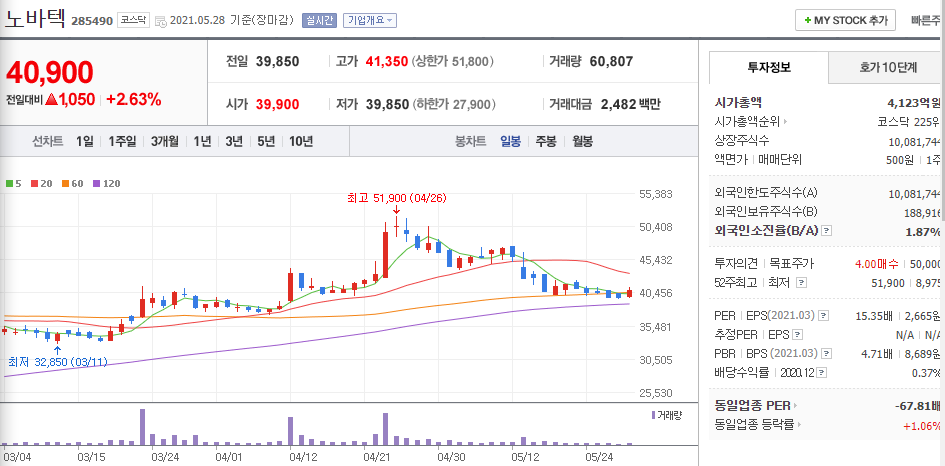Select the 5년 line chart period
This screenshot has width=945, height=466.
click(266, 142)
